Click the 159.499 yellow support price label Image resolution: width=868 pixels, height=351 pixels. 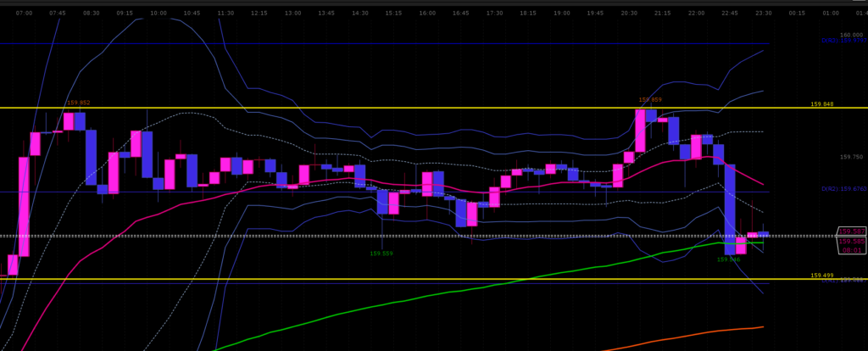pyautogui.click(x=821, y=276)
